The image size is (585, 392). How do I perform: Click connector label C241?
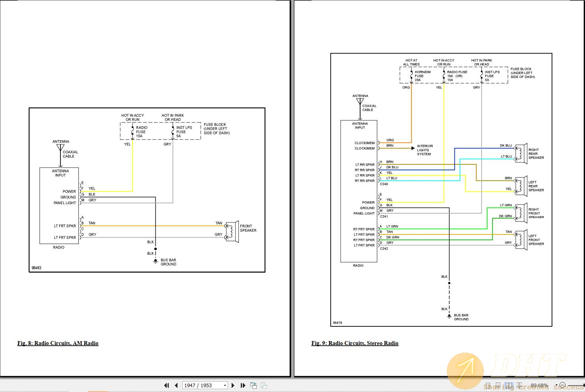[384, 216]
